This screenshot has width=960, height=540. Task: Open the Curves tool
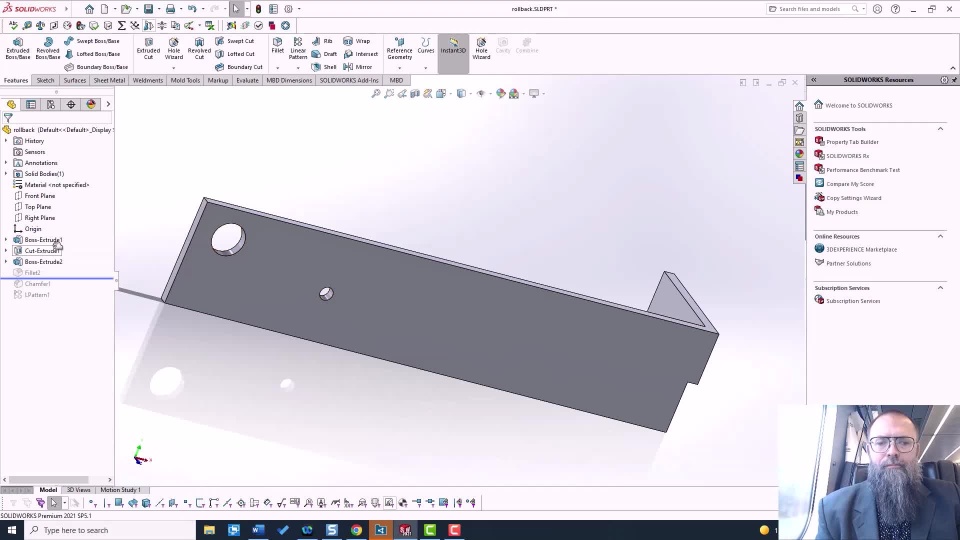coord(426,45)
